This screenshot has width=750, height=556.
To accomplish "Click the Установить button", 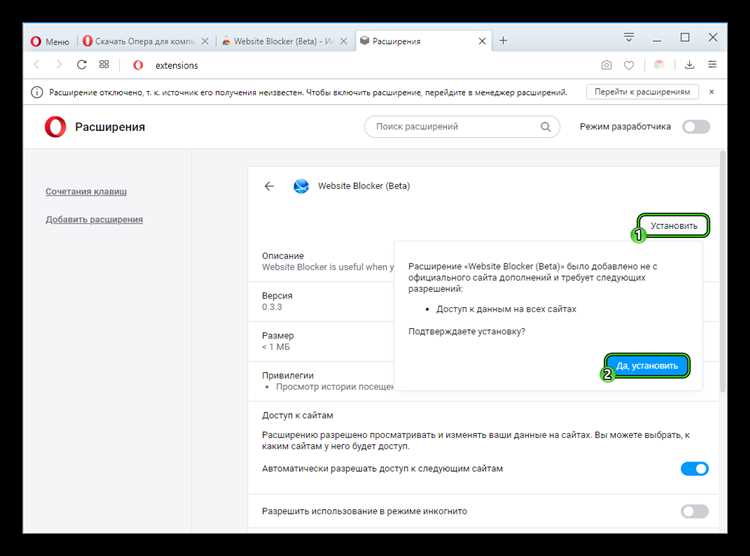I will 673,225.
